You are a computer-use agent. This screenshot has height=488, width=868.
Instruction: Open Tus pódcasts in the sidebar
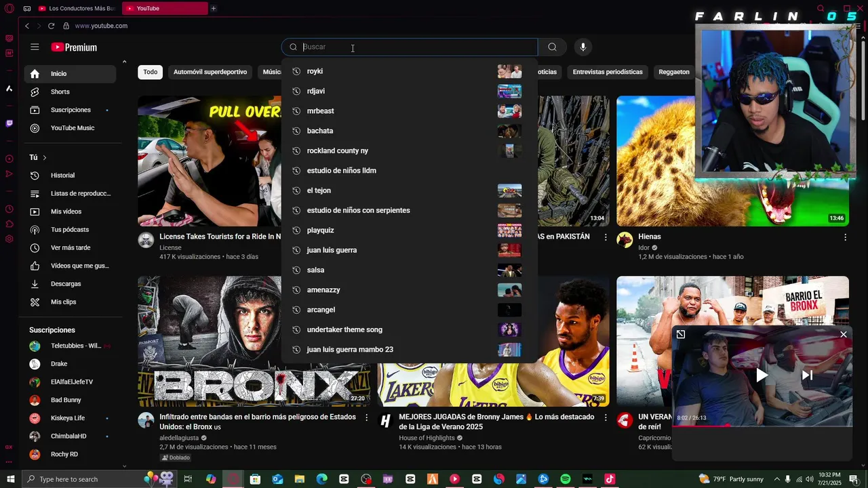[x=70, y=230]
